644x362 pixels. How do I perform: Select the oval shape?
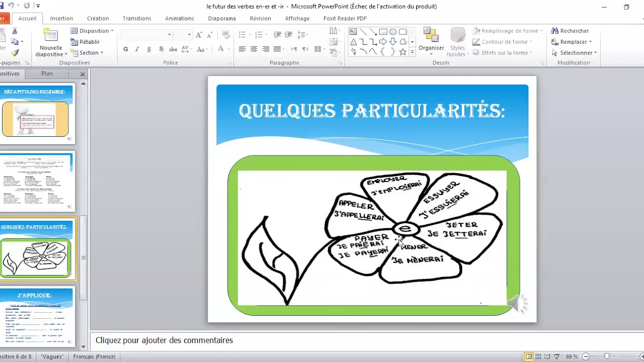[x=393, y=32]
